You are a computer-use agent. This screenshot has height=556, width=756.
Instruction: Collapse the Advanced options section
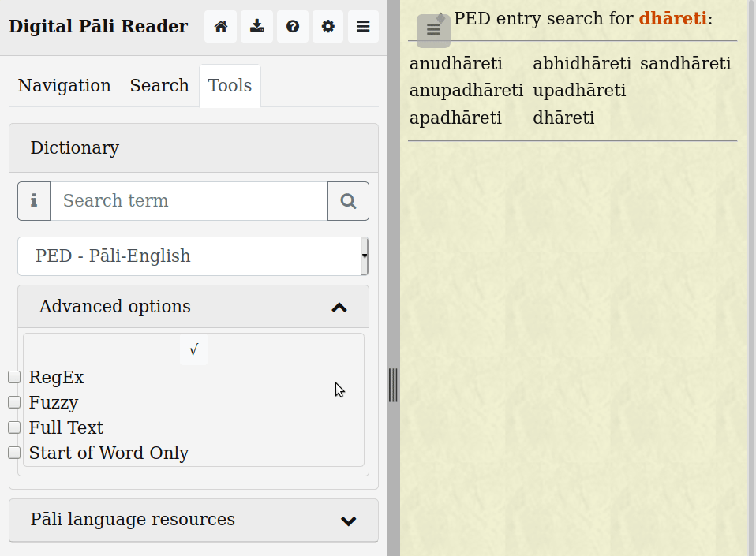tap(339, 307)
